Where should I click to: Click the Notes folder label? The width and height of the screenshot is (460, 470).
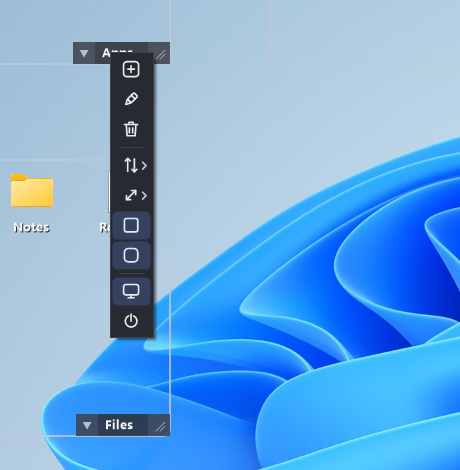tap(32, 227)
